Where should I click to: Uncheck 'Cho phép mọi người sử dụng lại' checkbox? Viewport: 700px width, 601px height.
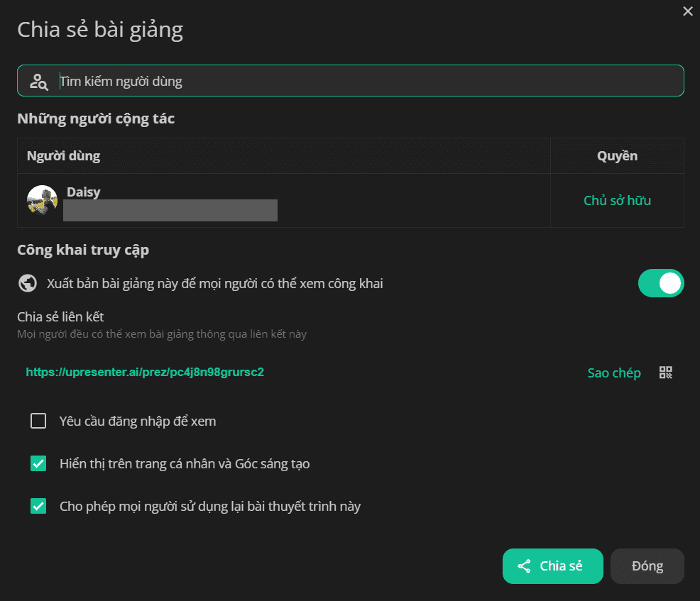coord(38,506)
